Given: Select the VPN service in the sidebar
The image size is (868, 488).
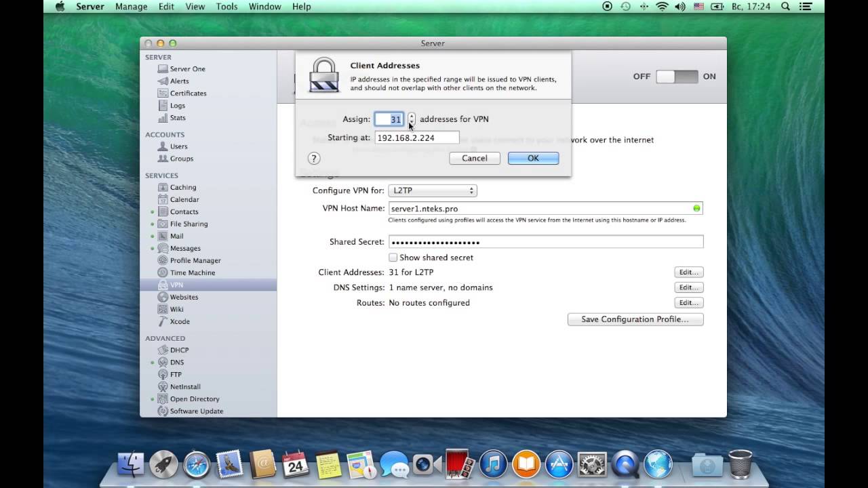Looking at the screenshot, I should (x=208, y=285).
